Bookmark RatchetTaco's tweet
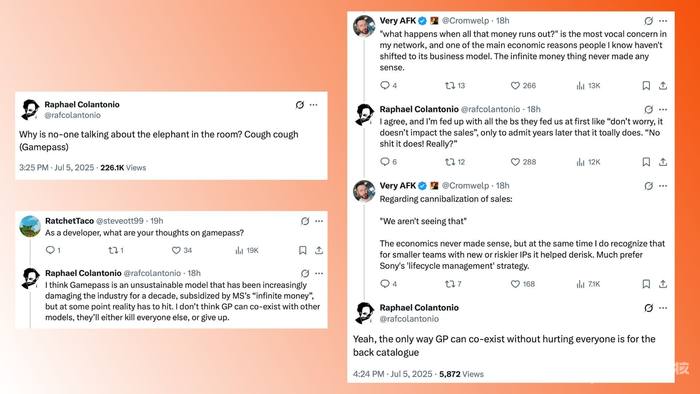Screen dimensions: 700x394 (303, 250)
